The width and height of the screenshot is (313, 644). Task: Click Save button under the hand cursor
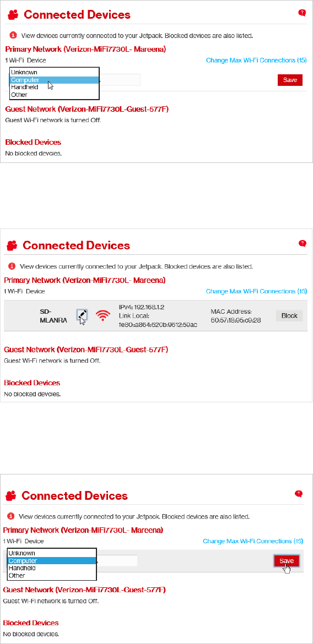tap(286, 561)
